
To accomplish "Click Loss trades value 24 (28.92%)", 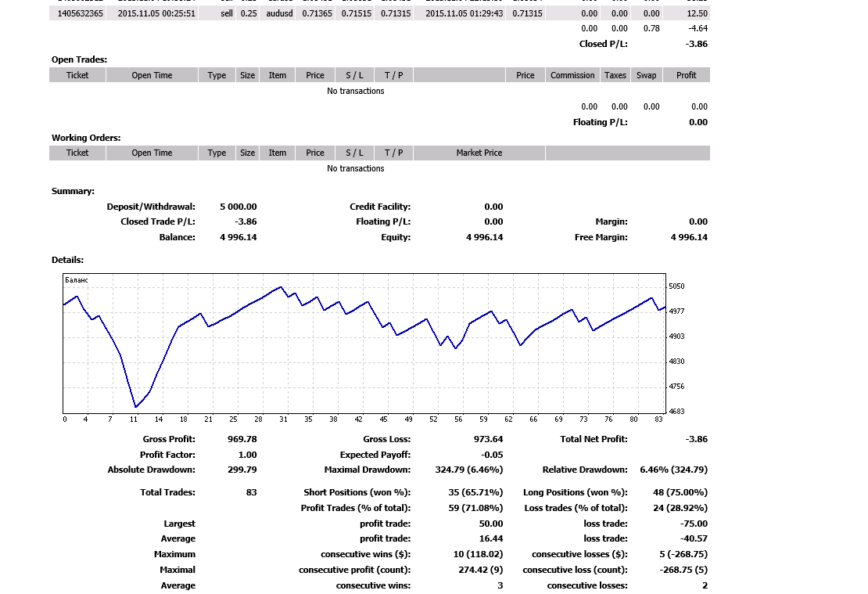I will 680,508.
